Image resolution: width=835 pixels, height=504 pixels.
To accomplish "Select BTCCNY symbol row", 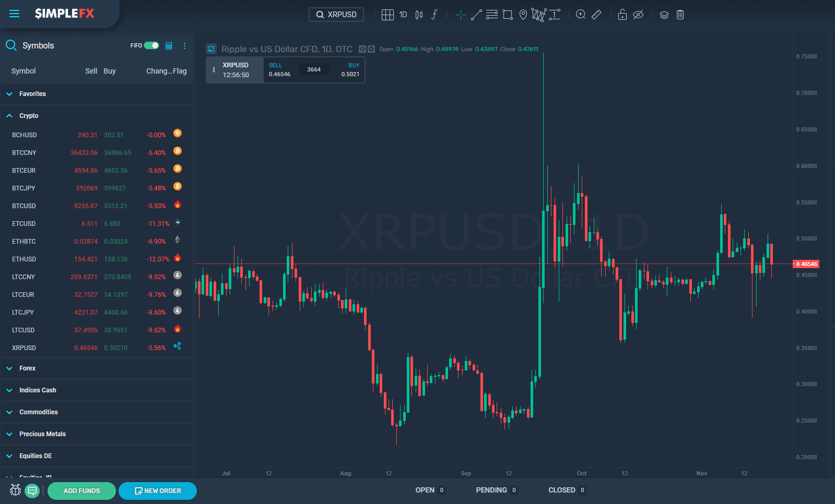I will click(x=97, y=152).
